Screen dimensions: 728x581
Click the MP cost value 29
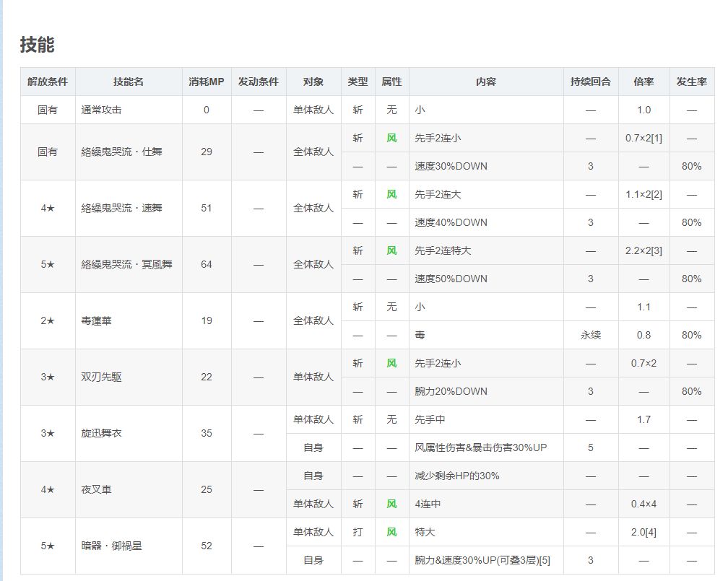(x=207, y=152)
